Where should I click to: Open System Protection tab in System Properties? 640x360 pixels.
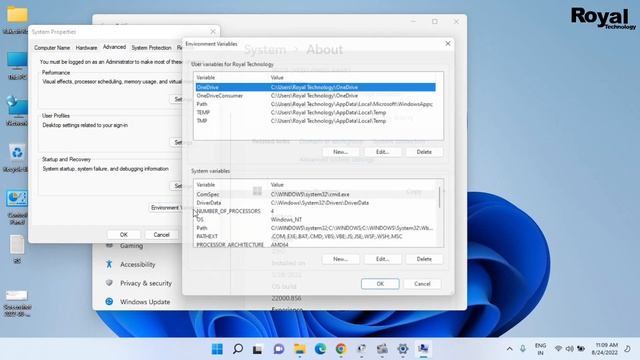coord(151,48)
